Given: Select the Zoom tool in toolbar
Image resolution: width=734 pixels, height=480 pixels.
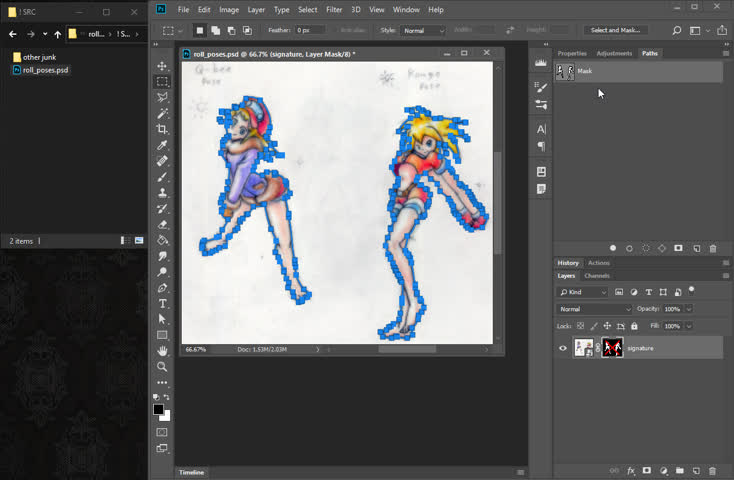Looking at the screenshot, I should tap(162, 367).
